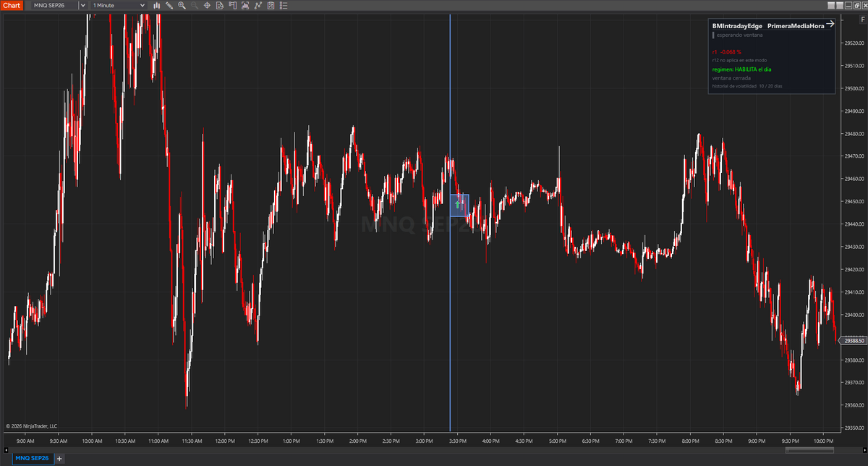Click the 12:00 PM time axis label
The height and width of the screenshot is (466, 868).
coord(225,440)
